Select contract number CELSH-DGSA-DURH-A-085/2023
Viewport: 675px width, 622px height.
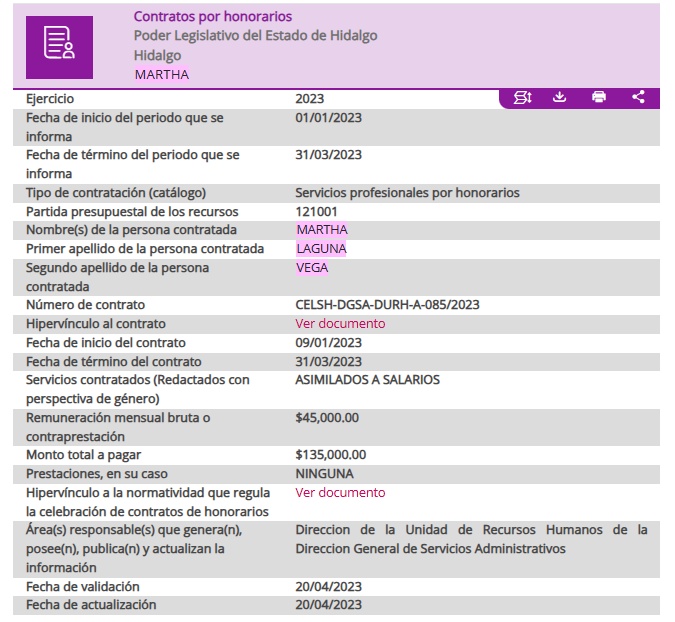click(387, 305)
